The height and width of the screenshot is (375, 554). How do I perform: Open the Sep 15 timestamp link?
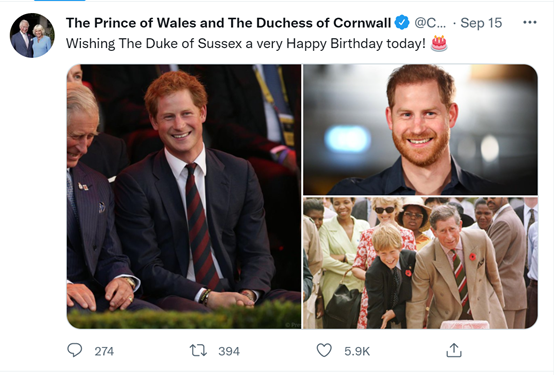(x=481, y=23)
